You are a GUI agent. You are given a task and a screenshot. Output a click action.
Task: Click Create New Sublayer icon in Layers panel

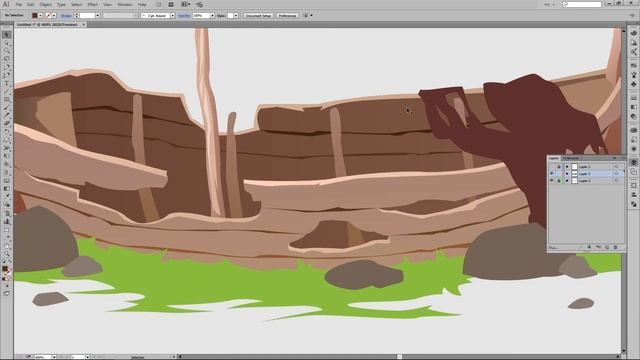click(x=598, y=247)
